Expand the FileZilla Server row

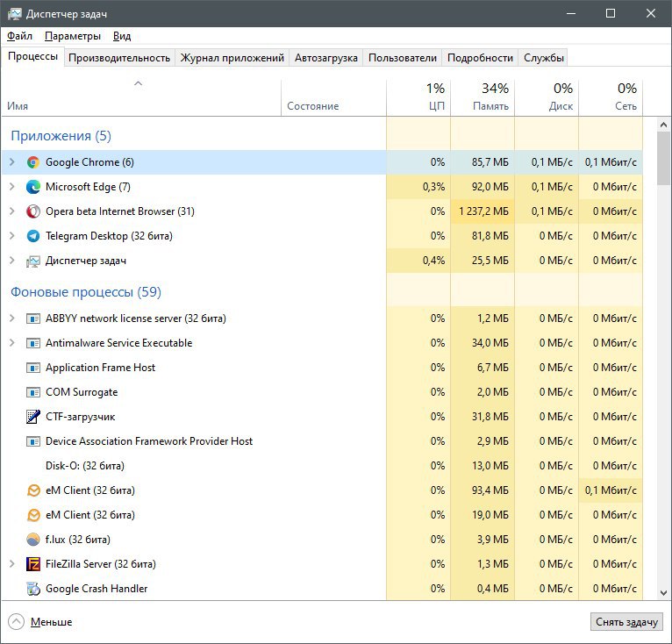[12, 564]
